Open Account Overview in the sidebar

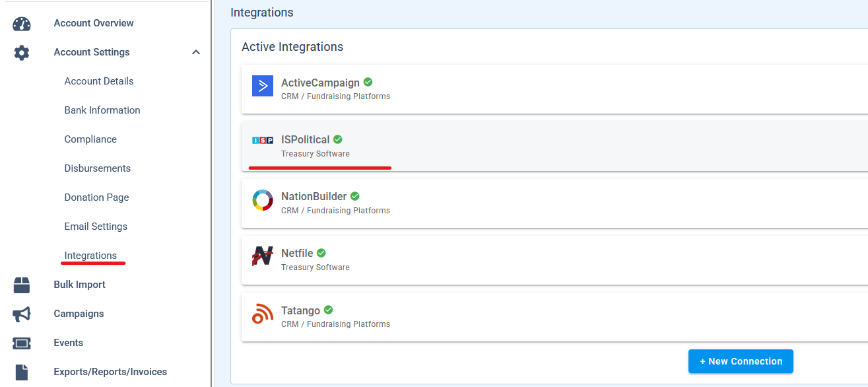tap(94, 23)
